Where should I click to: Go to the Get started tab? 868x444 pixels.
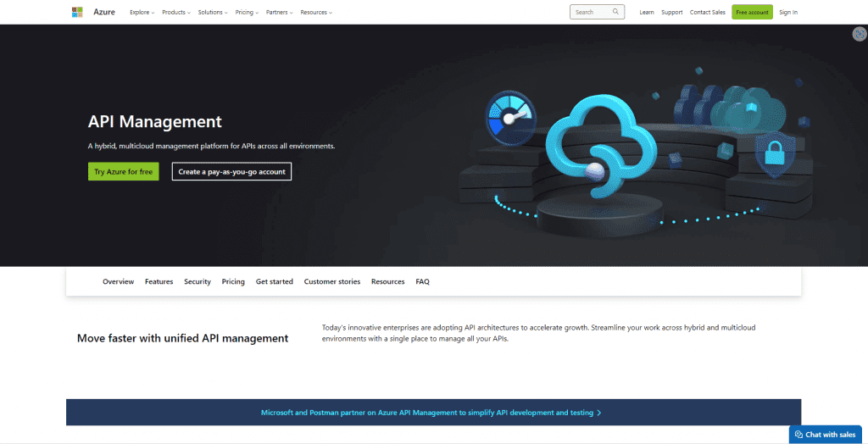(x=274, y=282)
